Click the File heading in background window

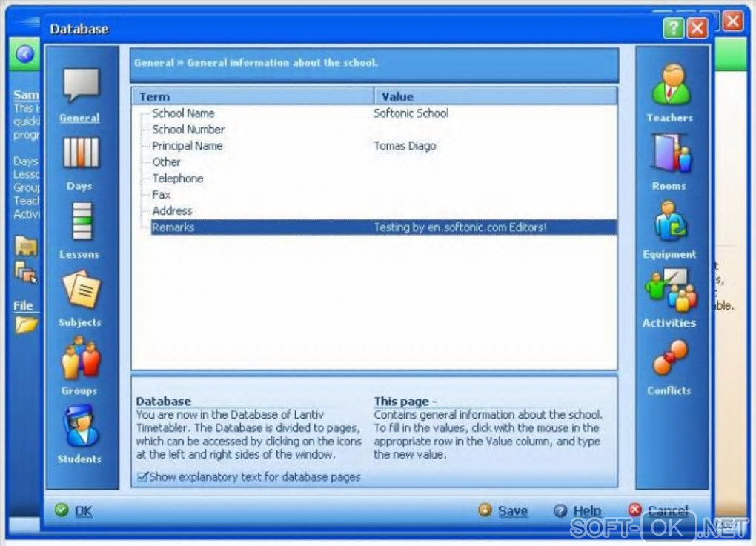23,305
